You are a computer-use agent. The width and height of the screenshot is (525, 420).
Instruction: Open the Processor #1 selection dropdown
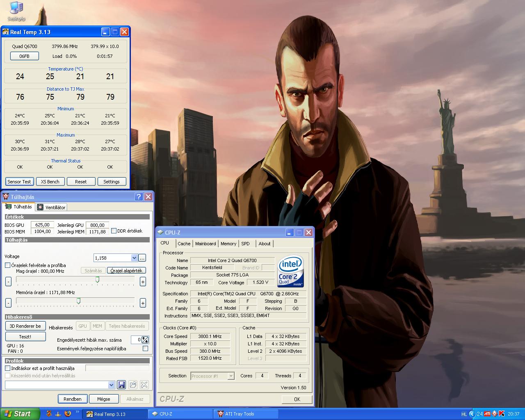(x=231, y=376)
